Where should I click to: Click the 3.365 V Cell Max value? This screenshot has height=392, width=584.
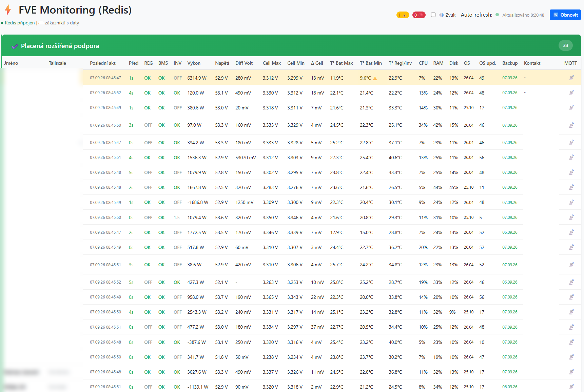click(270, 297)
